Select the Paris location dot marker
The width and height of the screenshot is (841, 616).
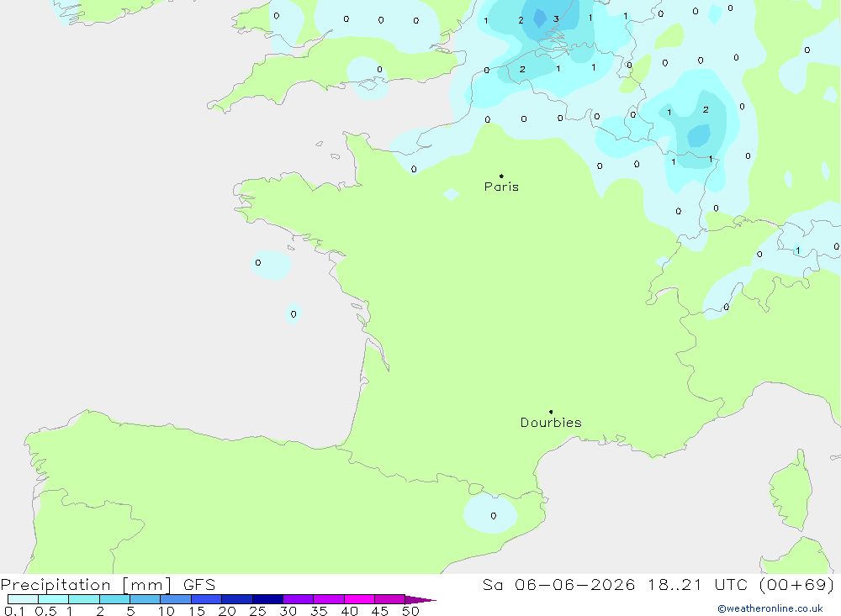click(x=501, y=176)
